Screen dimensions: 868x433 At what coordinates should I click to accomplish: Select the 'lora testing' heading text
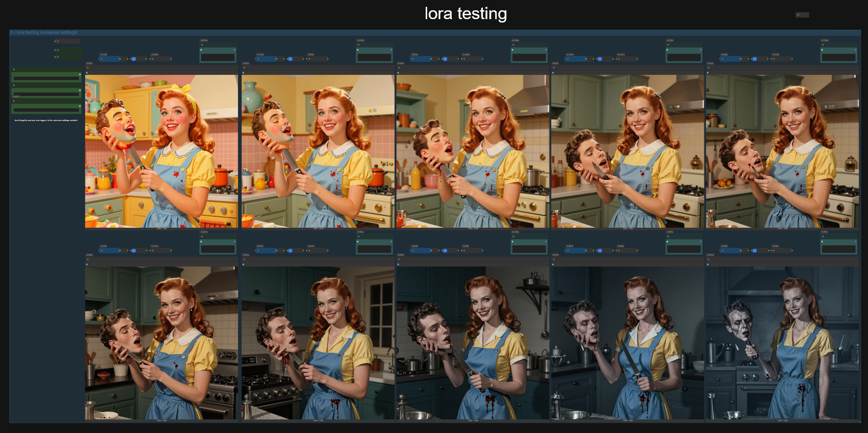pyautogui.click(x=465, y=14)
